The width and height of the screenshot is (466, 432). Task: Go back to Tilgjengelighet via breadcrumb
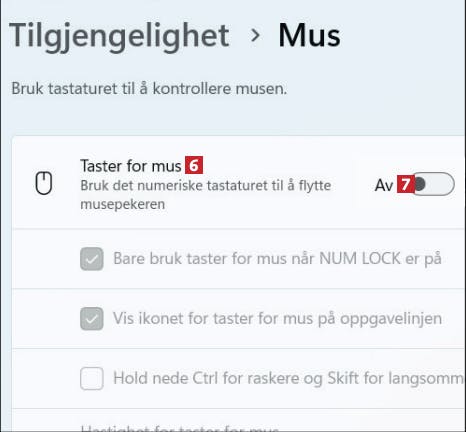[119, 37]
